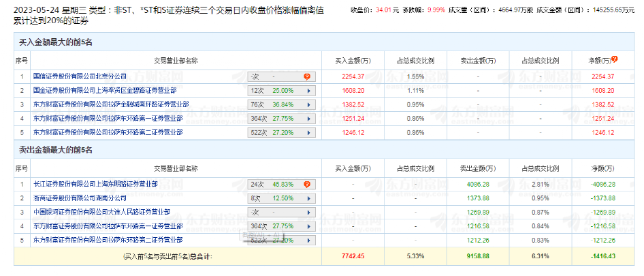Click the 卖出金额最大的前5名 section header
The height and width of the screenshot is (276, 644).
click(x=56, y=150)
